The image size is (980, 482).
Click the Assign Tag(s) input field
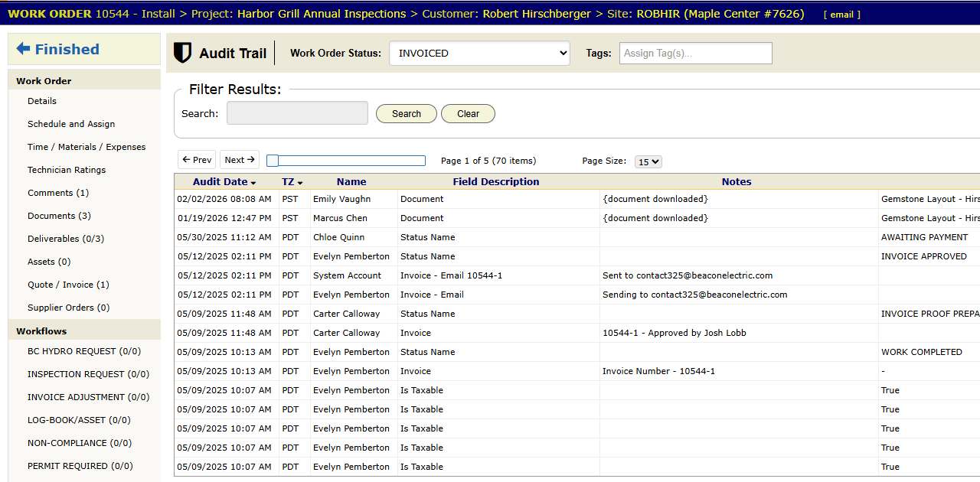click(x=695, y=53)
